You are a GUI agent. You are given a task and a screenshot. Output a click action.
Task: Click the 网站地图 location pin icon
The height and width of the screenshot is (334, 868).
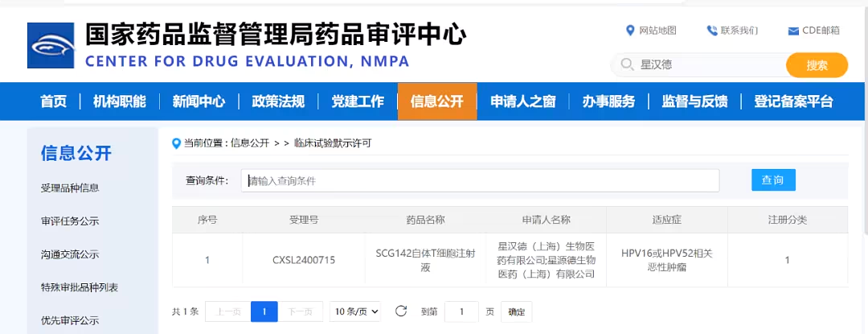tap(630, 31)
